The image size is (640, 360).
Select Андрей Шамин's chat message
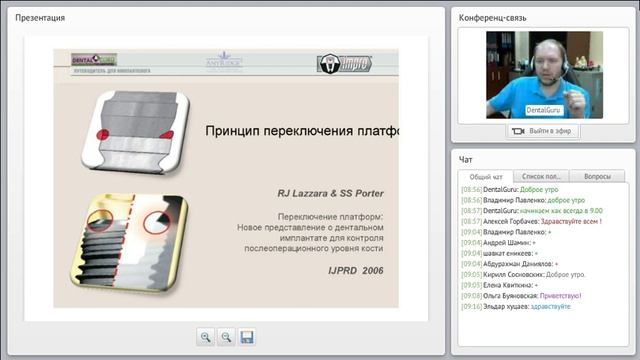coord(498,242)
